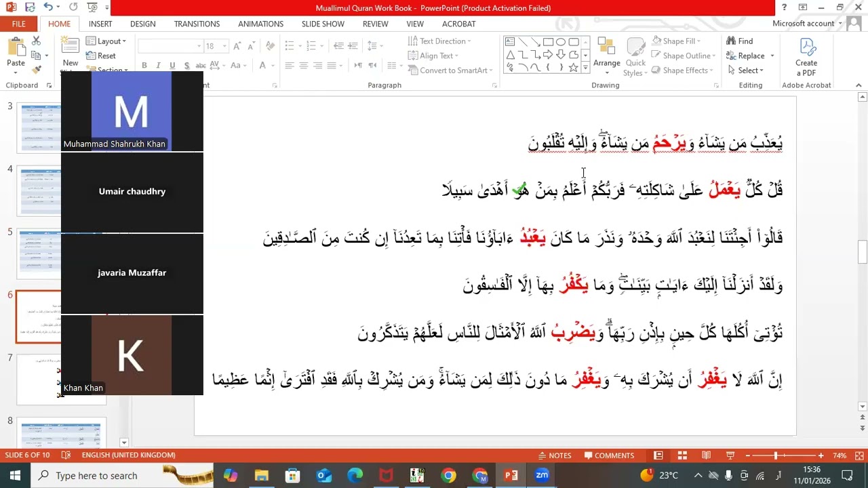The width and height of the screenshot is (868, 488).
Task: Click the Cut scissors icon
Action: point(36,41)
